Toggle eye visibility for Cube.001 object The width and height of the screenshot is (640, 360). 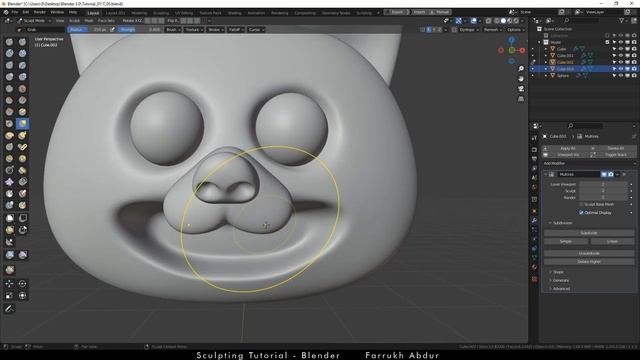[x=621, y=56]
